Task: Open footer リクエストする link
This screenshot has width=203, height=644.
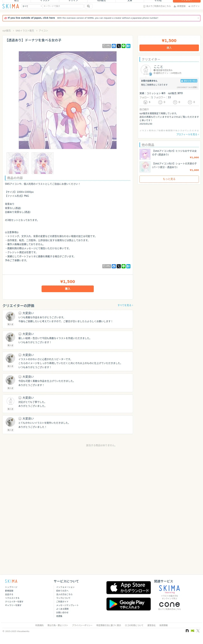Action: [12, 598]
